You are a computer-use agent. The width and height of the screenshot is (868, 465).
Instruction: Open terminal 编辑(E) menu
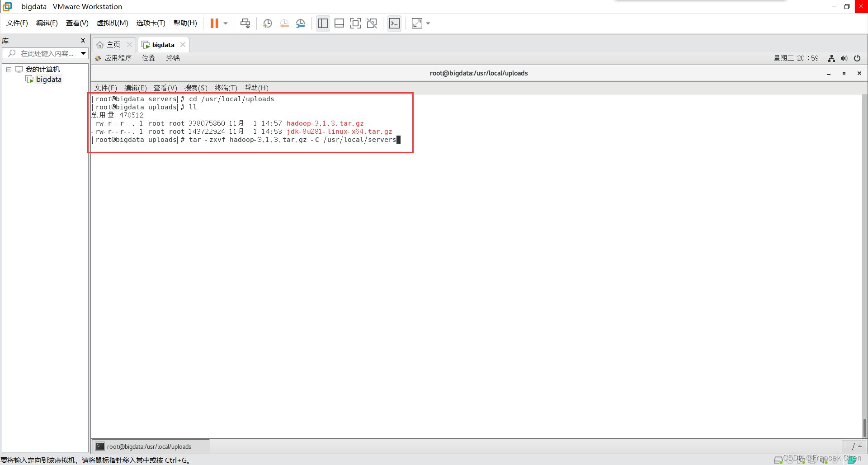136,88
